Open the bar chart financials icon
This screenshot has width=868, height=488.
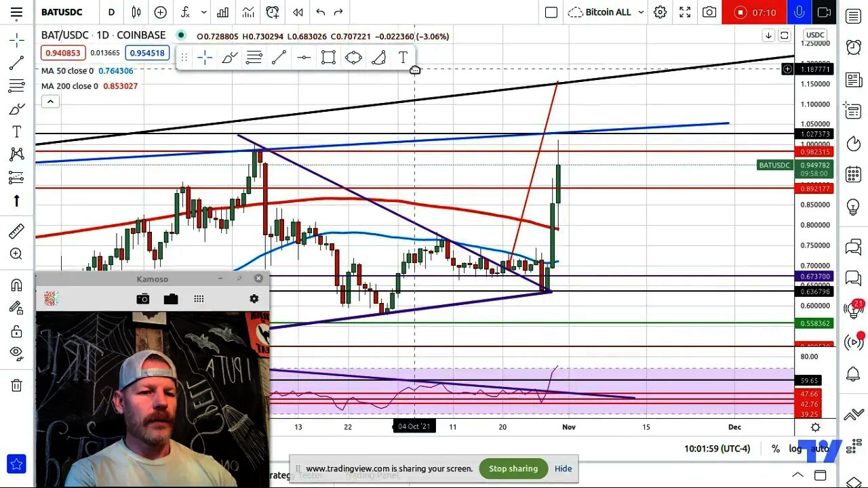pos(222,12)
